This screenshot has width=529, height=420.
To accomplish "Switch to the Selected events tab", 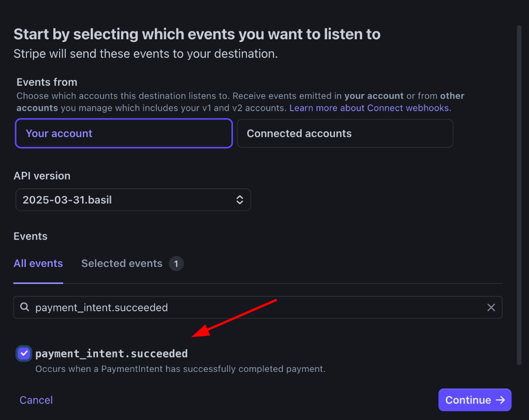I will tap(122, 264).
